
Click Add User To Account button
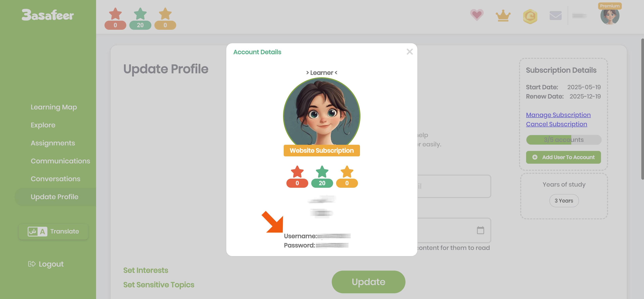tap(563, 157)
